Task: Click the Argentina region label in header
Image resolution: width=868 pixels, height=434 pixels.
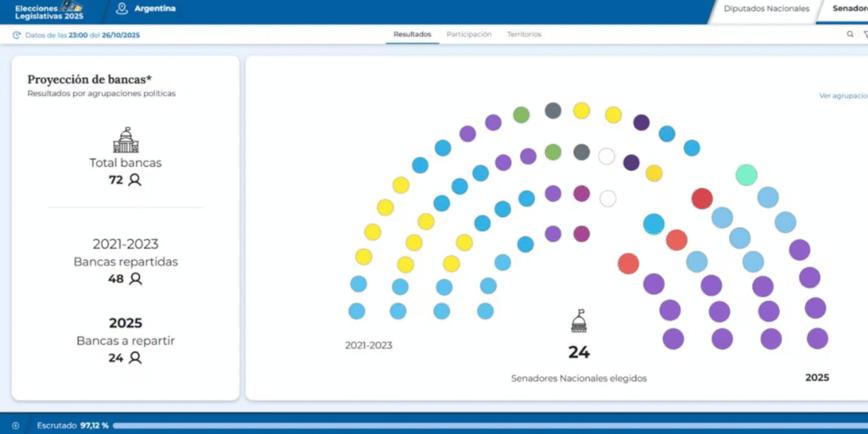Action: pos(155,8)
